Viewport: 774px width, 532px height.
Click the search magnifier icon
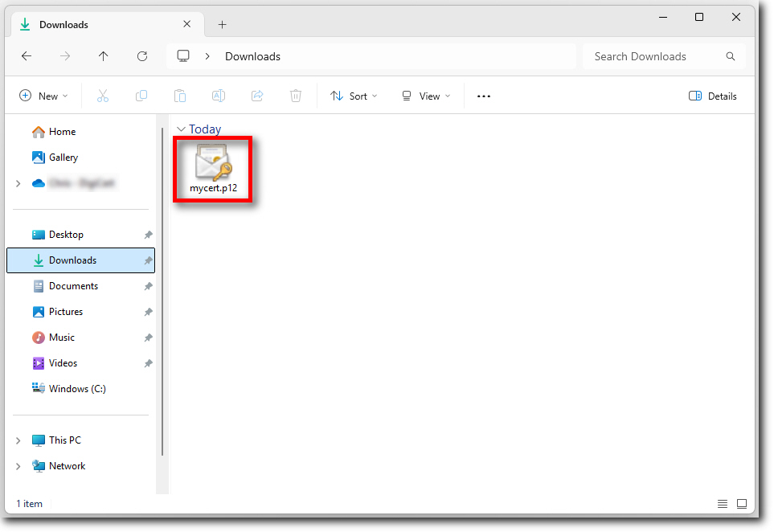(x=731, y=56)
